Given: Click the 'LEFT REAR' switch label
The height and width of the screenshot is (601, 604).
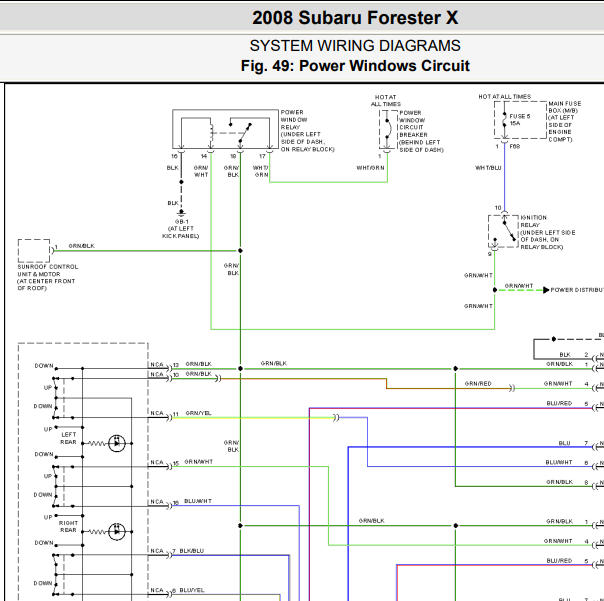Looking at the screenshot, I should pos(69,438).
